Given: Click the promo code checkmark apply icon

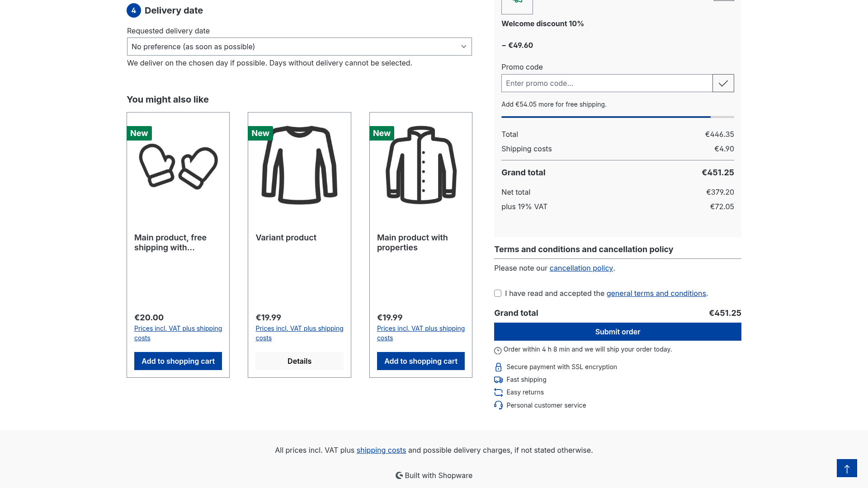Looking at the screenshot, I should [x=723, y=83].
